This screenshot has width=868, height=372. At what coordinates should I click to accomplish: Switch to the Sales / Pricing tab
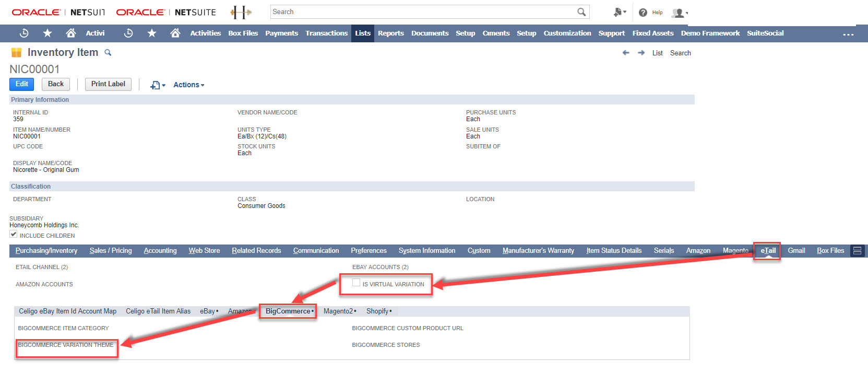click(x=111, y=251)
